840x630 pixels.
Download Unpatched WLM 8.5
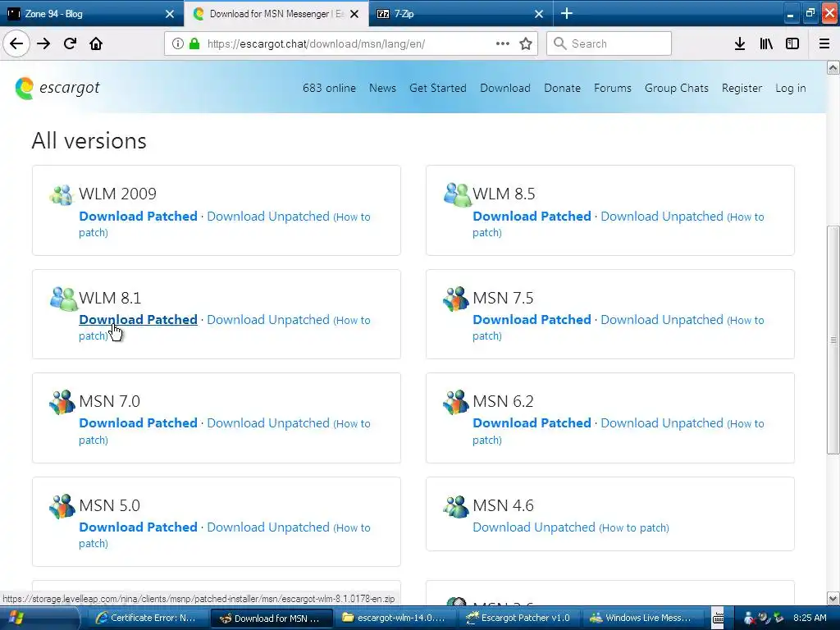pyautogui.click(x=662, y=217)
